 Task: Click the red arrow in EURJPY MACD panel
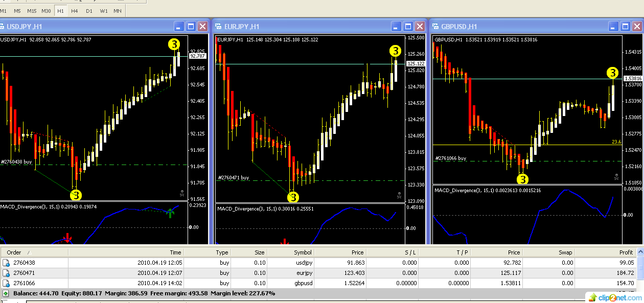point(285,242)
